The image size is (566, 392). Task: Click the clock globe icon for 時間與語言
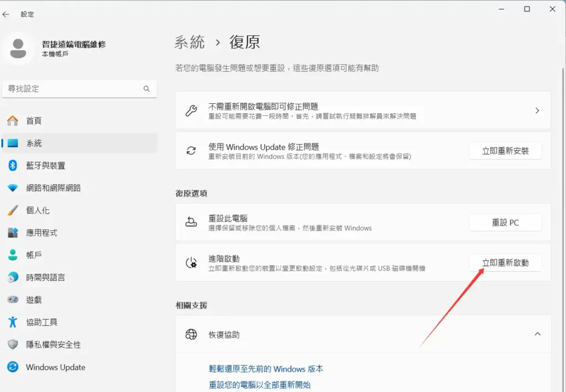pyautogui.click(x=13, y=277)
